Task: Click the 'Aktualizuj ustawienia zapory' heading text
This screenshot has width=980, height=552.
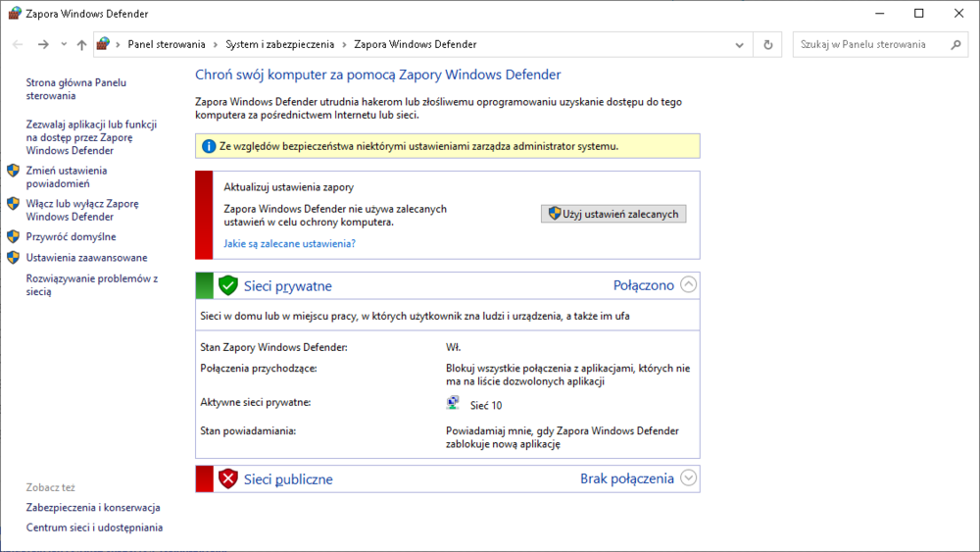Action: 289,187
